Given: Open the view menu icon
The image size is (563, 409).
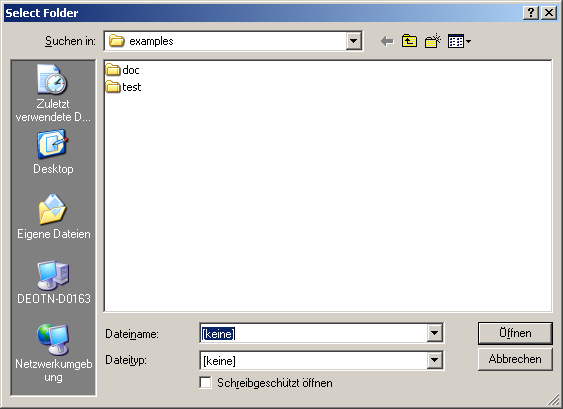Looking at the screenshot, I should point(459,41).
